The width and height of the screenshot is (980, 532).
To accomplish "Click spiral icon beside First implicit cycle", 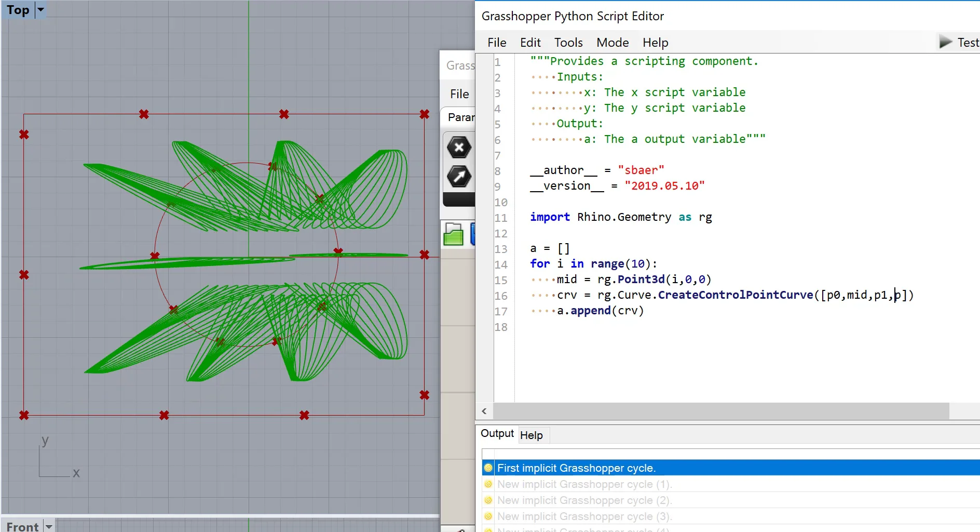I will 488,468.
